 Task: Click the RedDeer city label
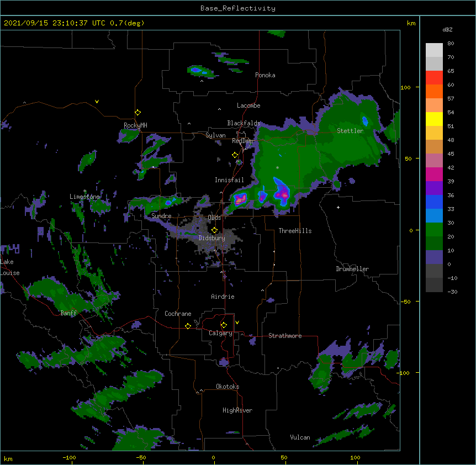(x=244, y=141)
